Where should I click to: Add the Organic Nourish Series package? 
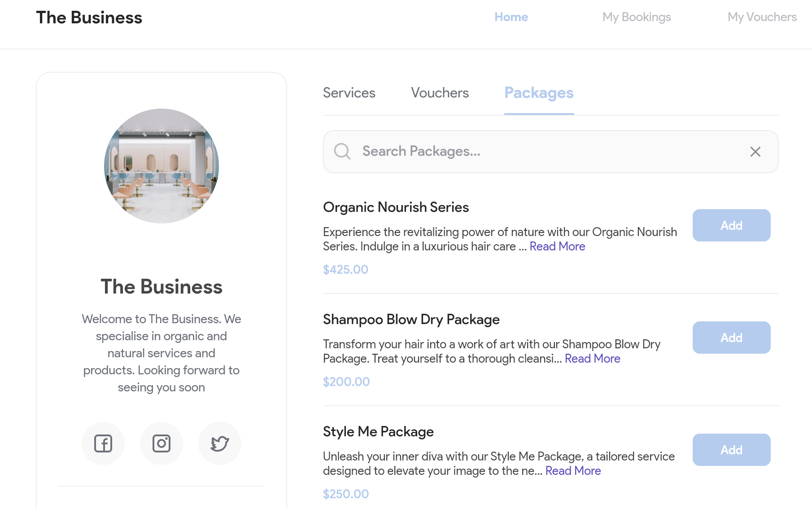732,225
